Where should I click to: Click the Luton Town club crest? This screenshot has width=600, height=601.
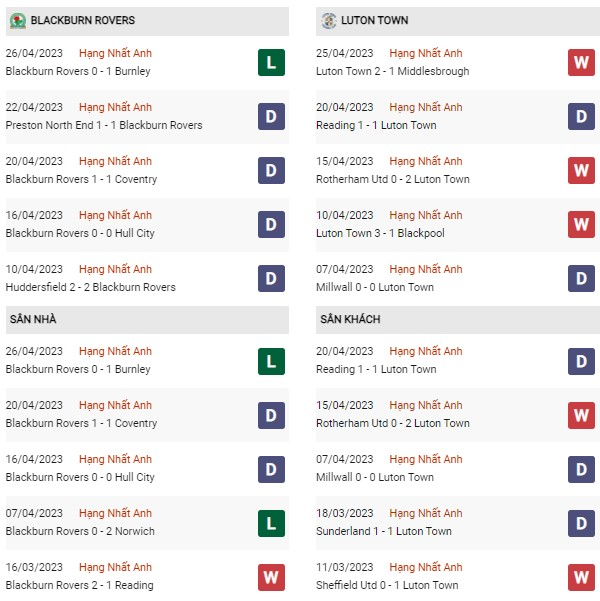point(329,20)
